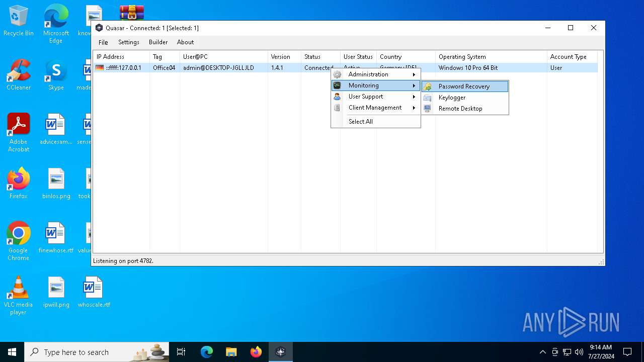Open Recycle Bin desktop icon
Viewport: 644px width, 362px height.
coord(19,21)
